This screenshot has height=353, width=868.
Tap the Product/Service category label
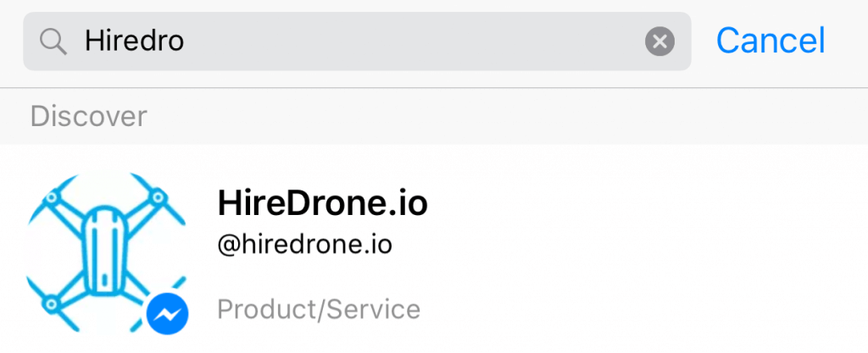pos(319,310)
